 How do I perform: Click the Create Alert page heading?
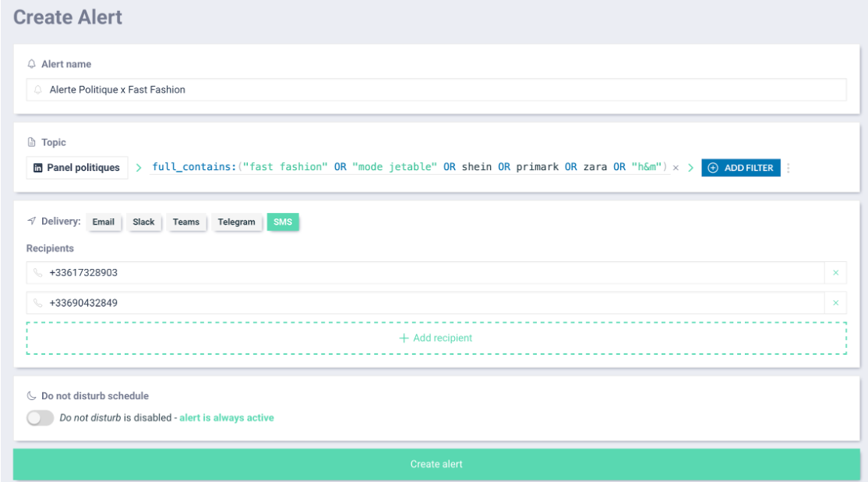[68, 17]
